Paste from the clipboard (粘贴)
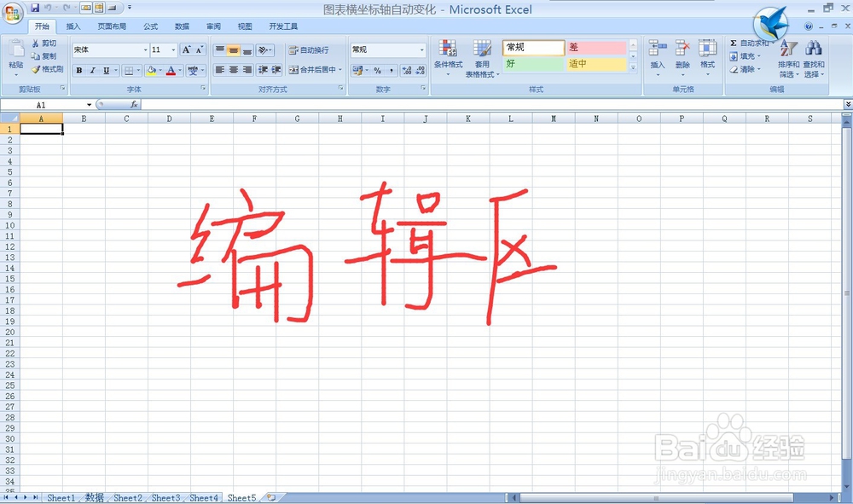 15,57
